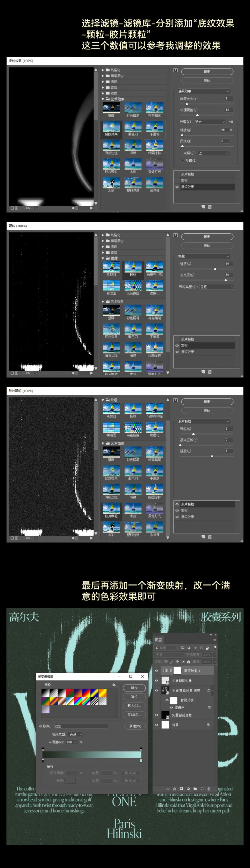Toggle 滤镜库 filter visibility eye

pyautogui.click(x=171, y=707)
